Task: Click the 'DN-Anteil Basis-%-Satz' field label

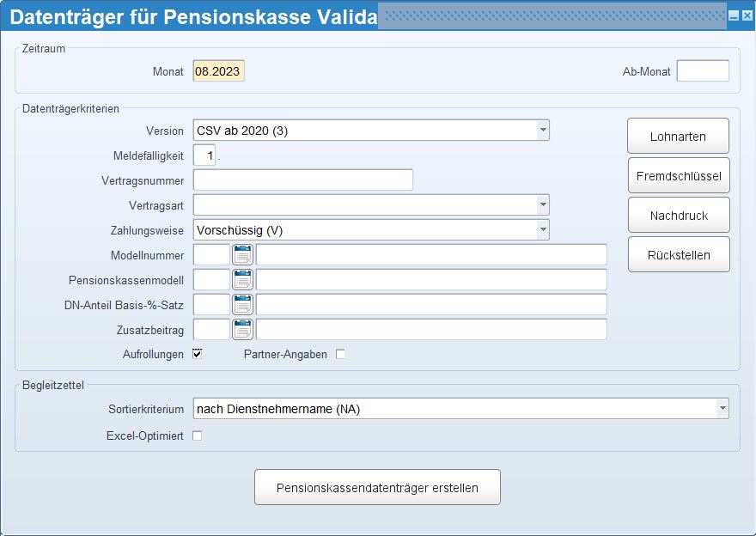Action: coord(124,305)
